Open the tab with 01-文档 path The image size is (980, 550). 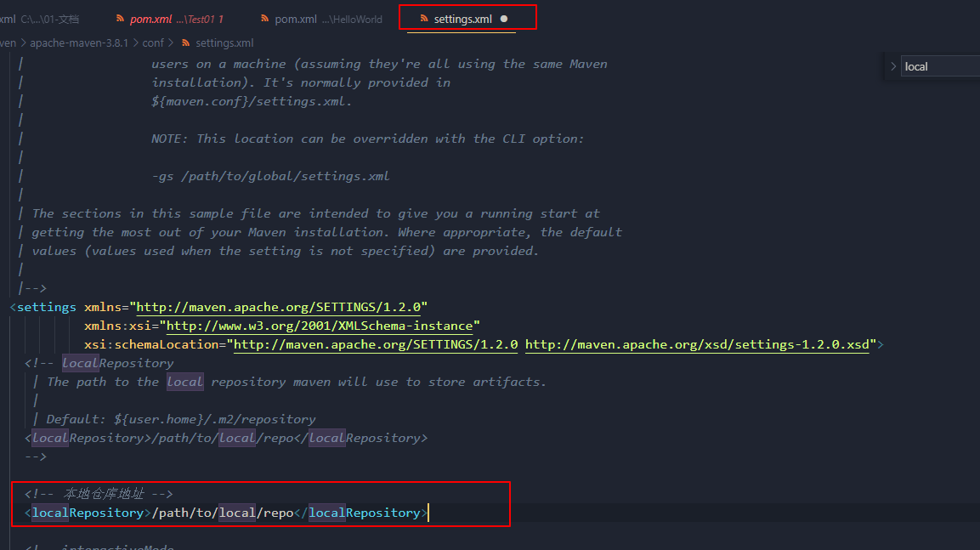(x=42, y=19)
